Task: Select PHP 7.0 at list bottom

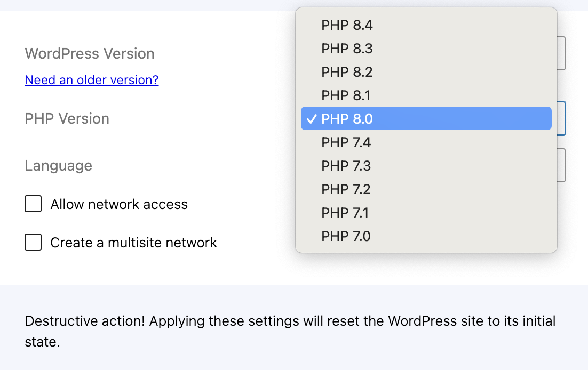Action: (426, 236)
